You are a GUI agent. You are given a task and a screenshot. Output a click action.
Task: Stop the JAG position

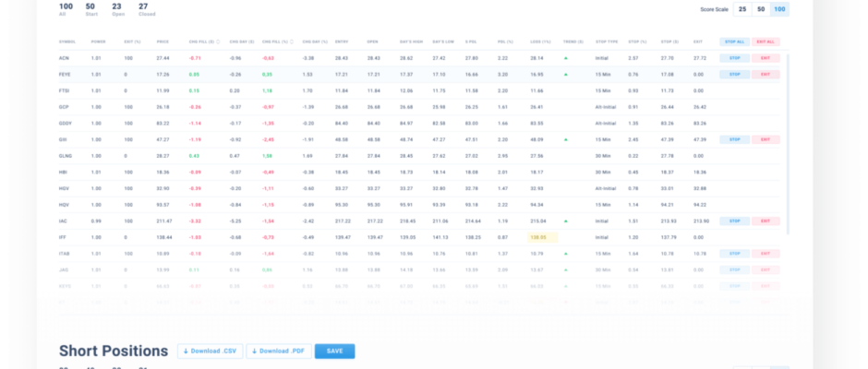tap(735, 270)
